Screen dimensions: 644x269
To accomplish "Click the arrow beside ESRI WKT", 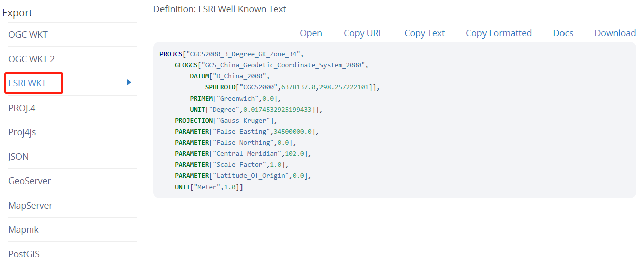I will tap(129, 82).
